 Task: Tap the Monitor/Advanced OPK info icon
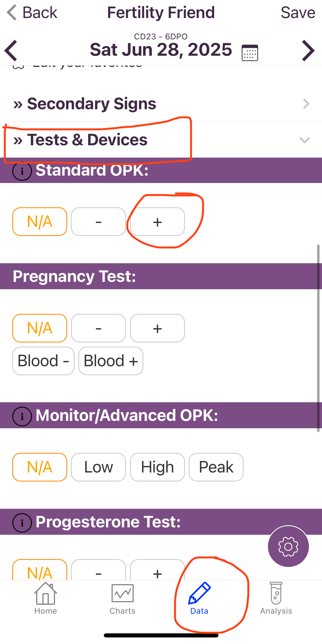tap(22, 416)
